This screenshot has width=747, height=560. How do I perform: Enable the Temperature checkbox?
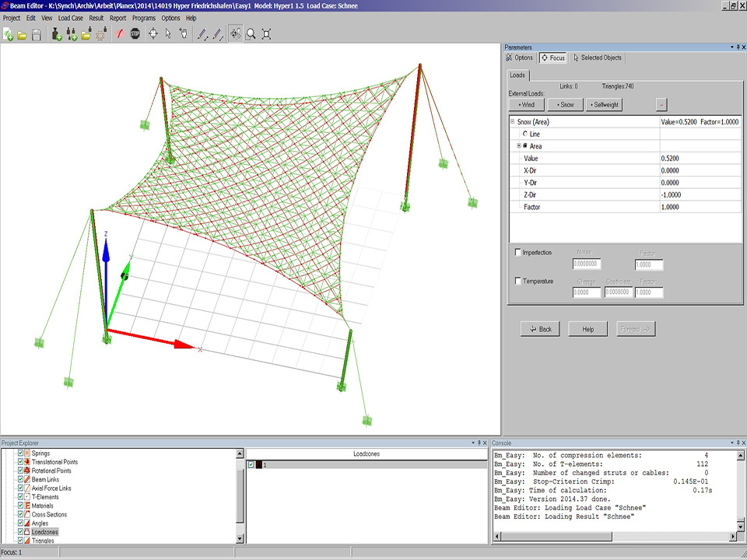519,281
